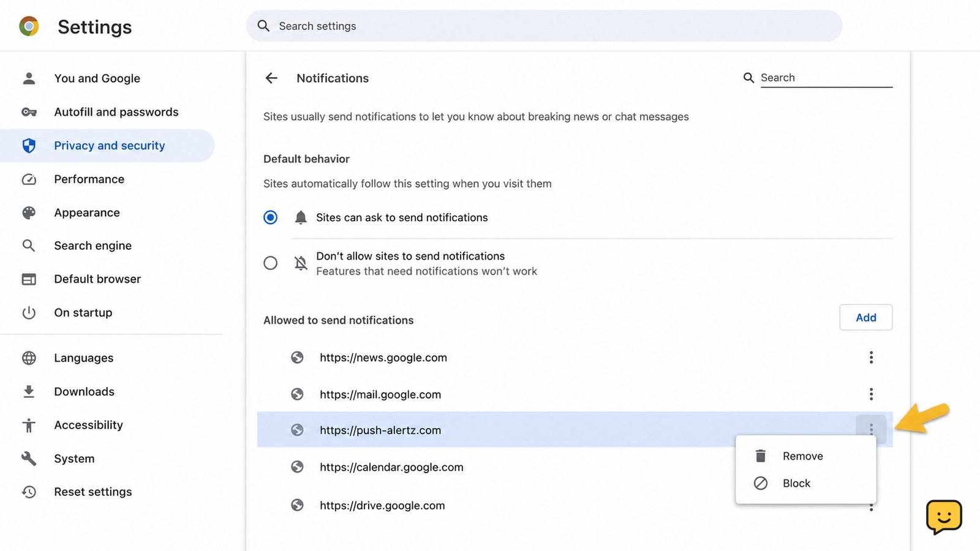Click the crossed-out bell icon

click(301, 263)
